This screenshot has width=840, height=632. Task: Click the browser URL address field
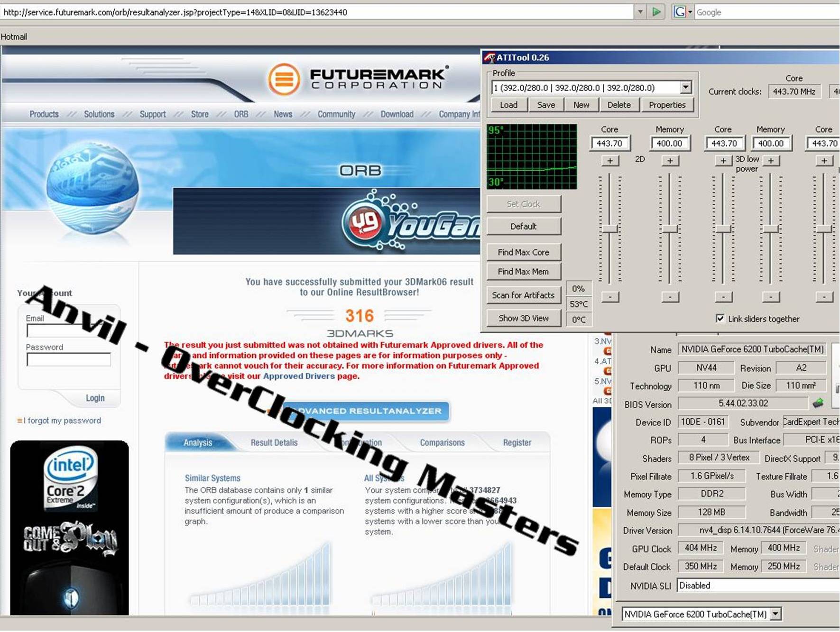317,12
